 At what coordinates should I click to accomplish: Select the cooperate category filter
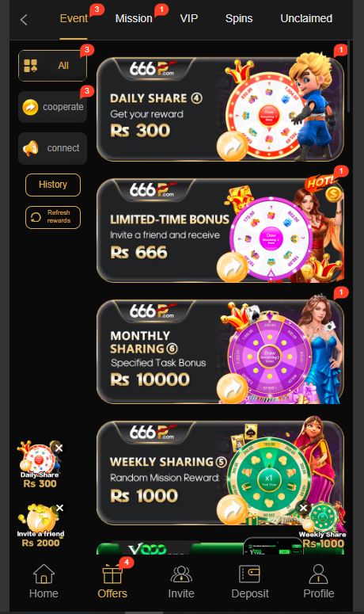(52, 107)
